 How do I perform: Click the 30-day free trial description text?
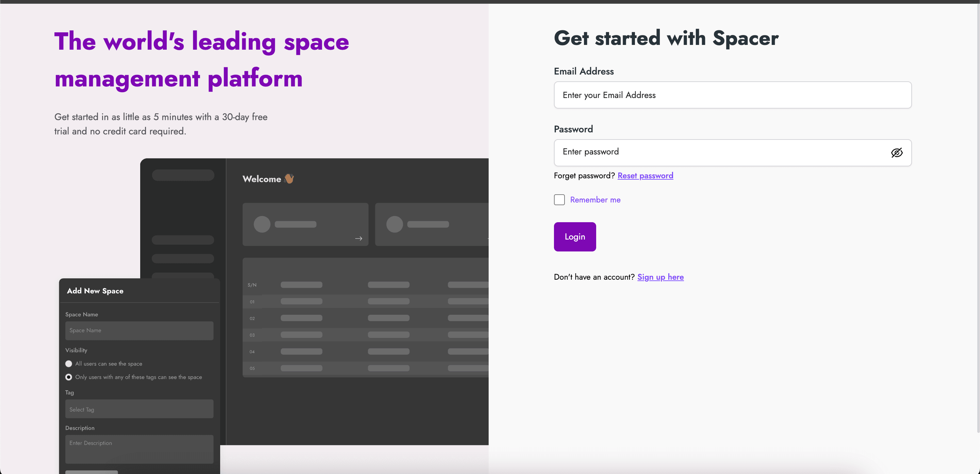(x=161, y=124)
